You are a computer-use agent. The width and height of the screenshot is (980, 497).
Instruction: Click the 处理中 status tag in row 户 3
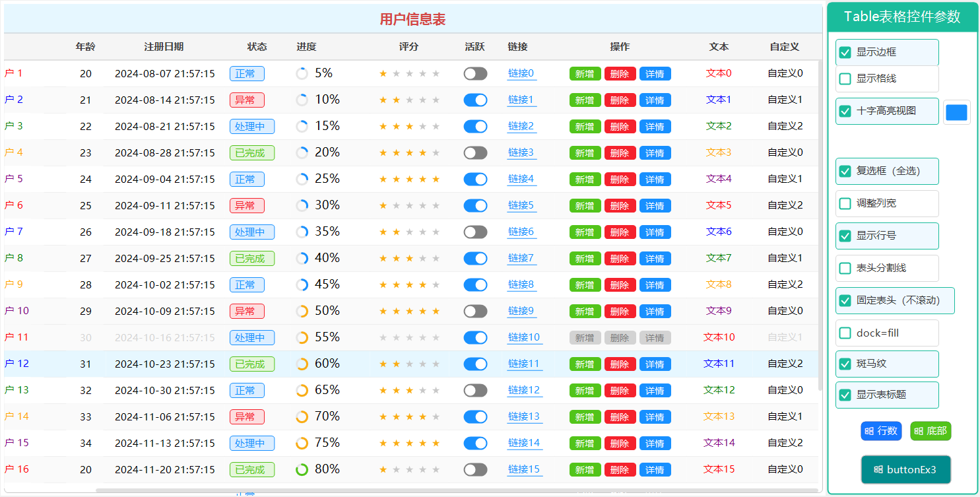click(x=252, y=126)
